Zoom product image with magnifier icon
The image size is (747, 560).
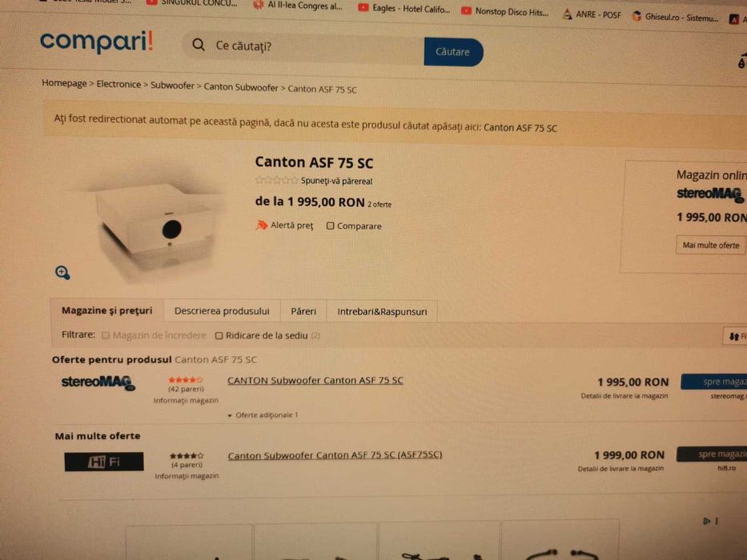pyautogui.click(x=62, y=273)
